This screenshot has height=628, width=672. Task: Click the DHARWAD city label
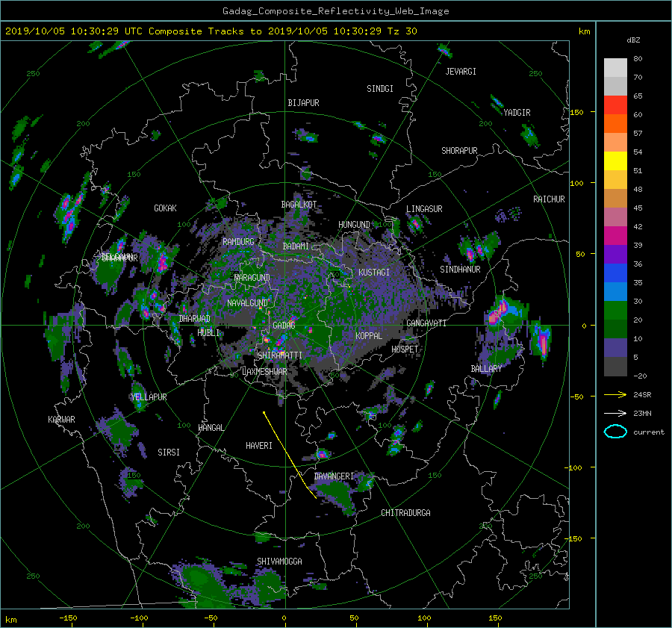click(x=194, y=319)
